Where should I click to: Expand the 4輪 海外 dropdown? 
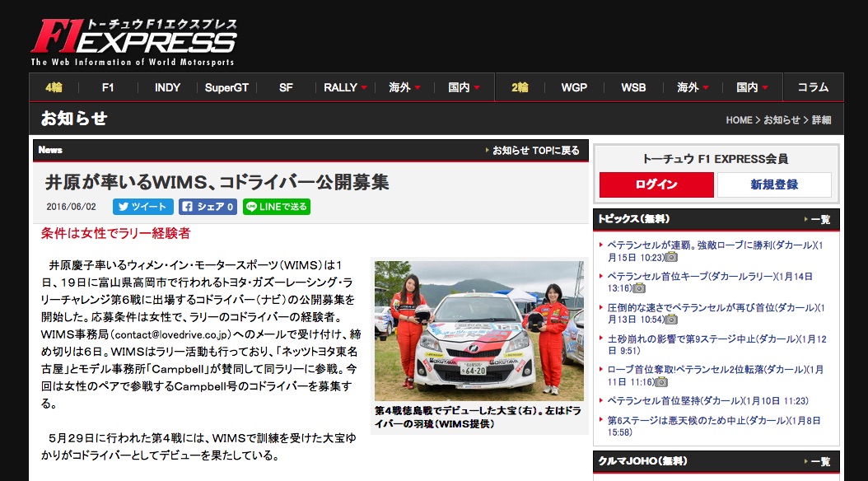tap(404, 87)
